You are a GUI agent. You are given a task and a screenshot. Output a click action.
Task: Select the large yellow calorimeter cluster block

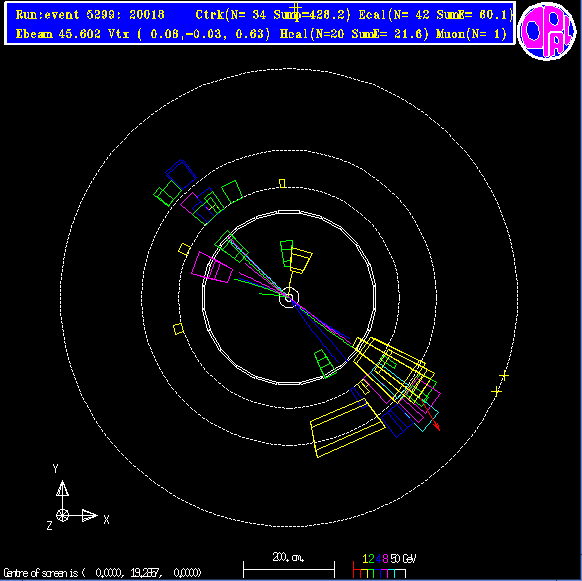click(x=347, y=428)
